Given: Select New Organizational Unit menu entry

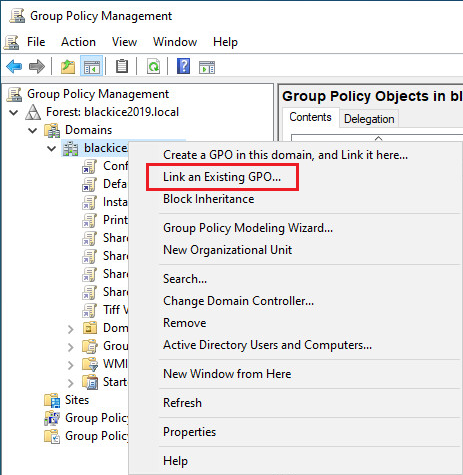Looking at the screenshot, I should coord(228,250).
